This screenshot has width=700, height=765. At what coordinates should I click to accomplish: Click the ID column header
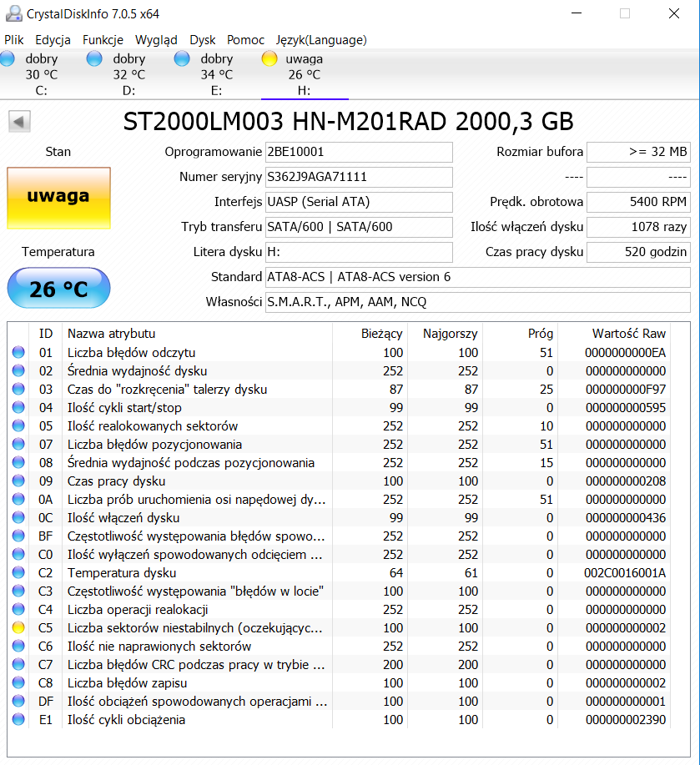click(x=46, y=333)
